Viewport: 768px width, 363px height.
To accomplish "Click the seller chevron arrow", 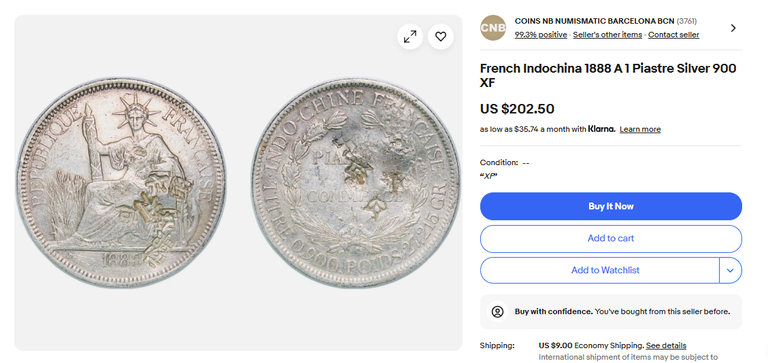I will [x=733, y=28].
